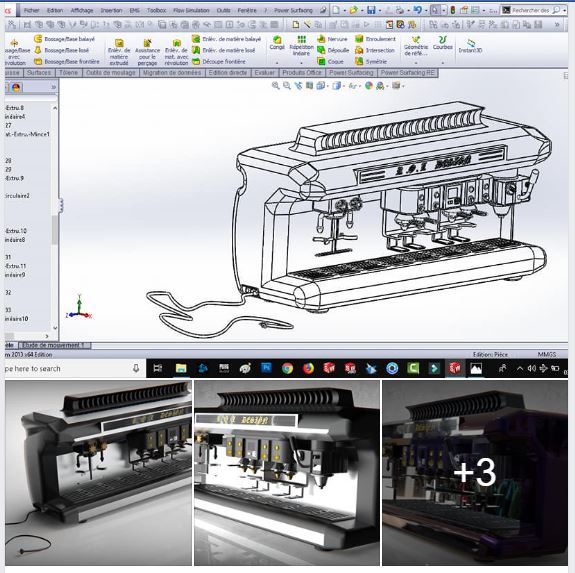
Task: Open Géométrie de référence
Action: click(416, 45)
